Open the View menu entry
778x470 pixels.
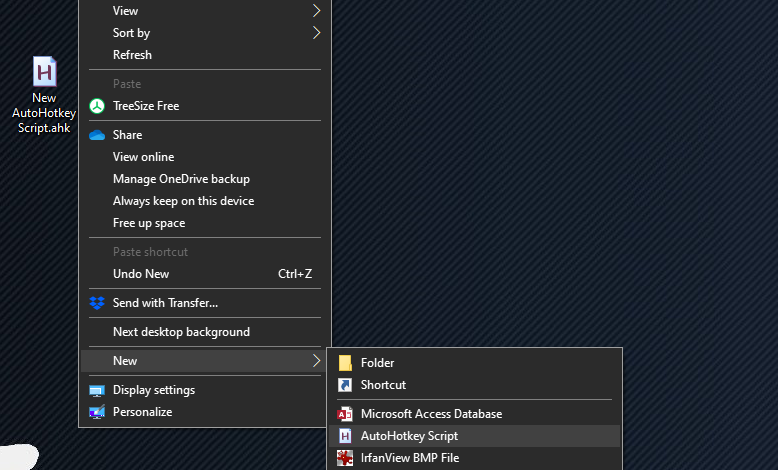[205, 10]
